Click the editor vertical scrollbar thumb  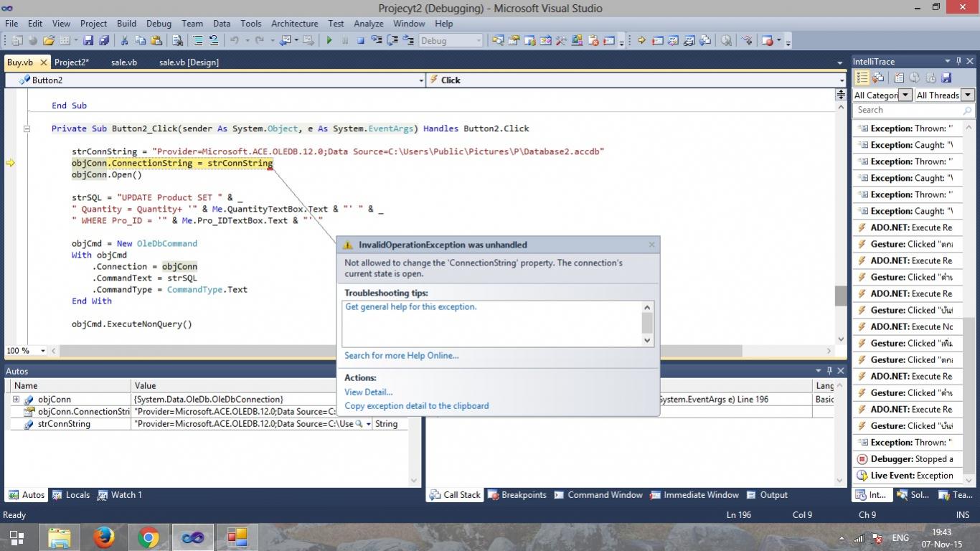click(x=840, y=296)
